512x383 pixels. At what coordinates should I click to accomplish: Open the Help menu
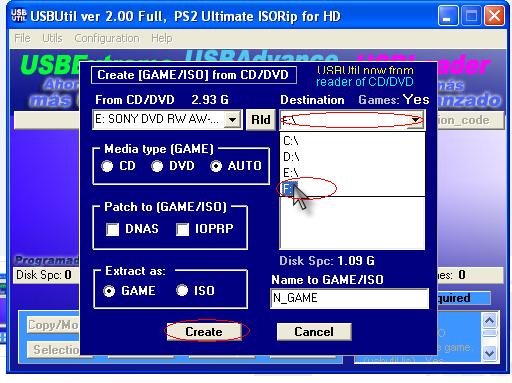coord(161,38)
